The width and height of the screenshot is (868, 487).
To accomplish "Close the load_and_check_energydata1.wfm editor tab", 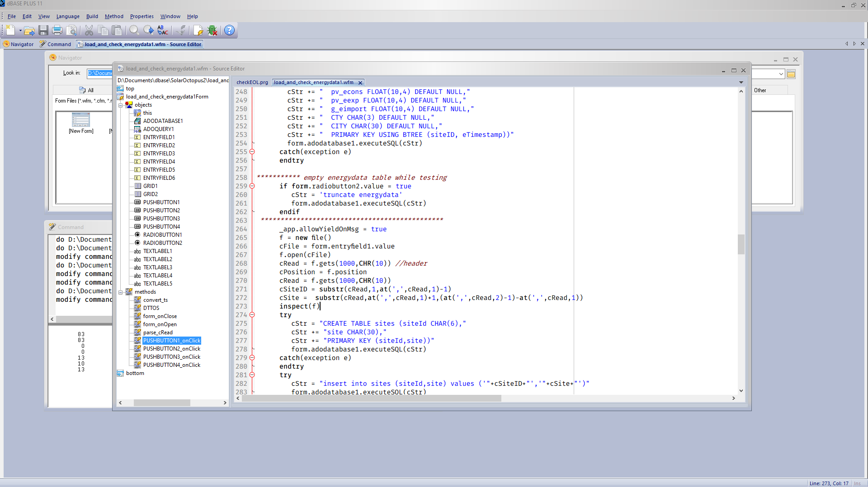I will point(360,83).
